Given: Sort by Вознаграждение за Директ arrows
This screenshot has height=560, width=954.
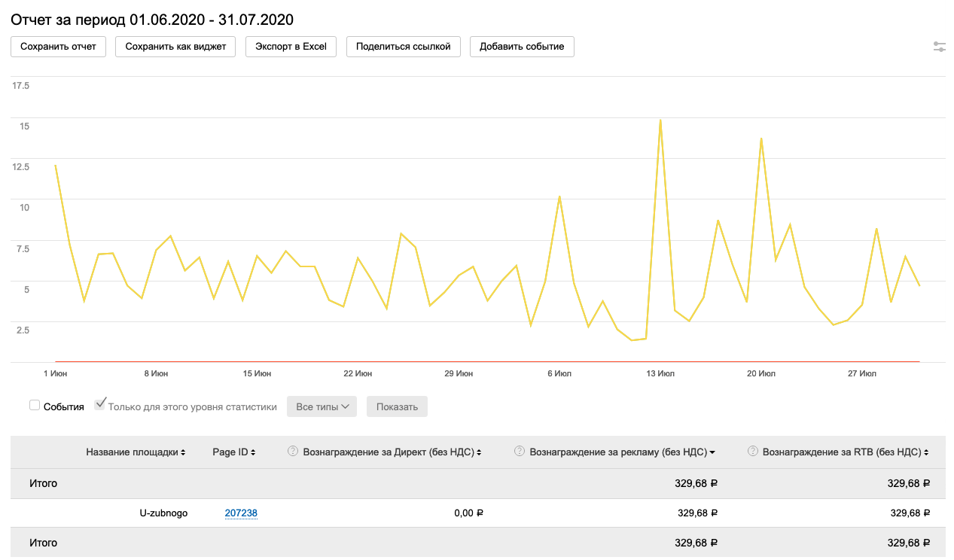Looking at the screenshot, I should coord(478,452).
